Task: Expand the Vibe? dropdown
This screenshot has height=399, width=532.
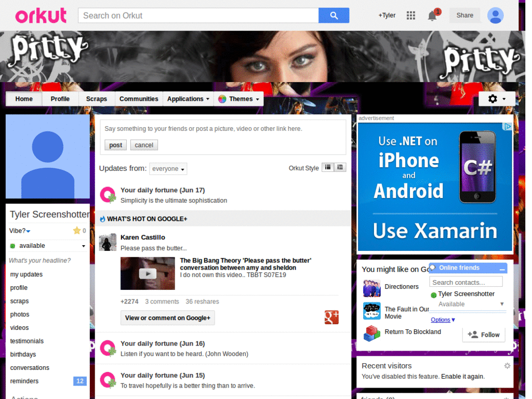Action: (20, 231)
